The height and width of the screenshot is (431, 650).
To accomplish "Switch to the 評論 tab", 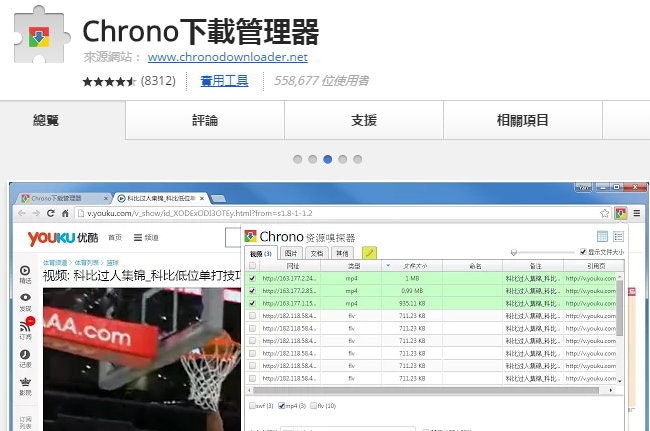I will (205, 120).
